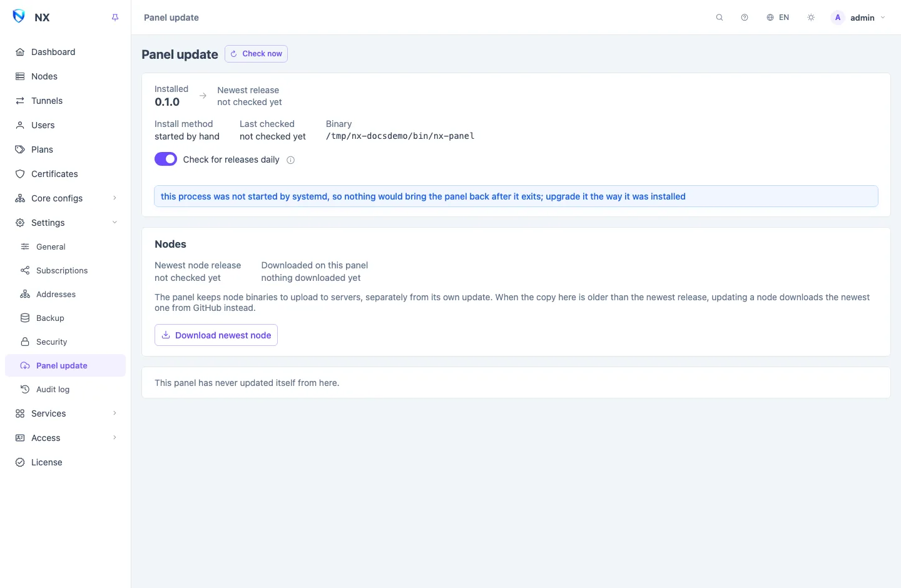Image resolution: width=901 pixels, height=588 pixels.
Task: Pin the sidebar with the pin icon
Action: [115, 18]
